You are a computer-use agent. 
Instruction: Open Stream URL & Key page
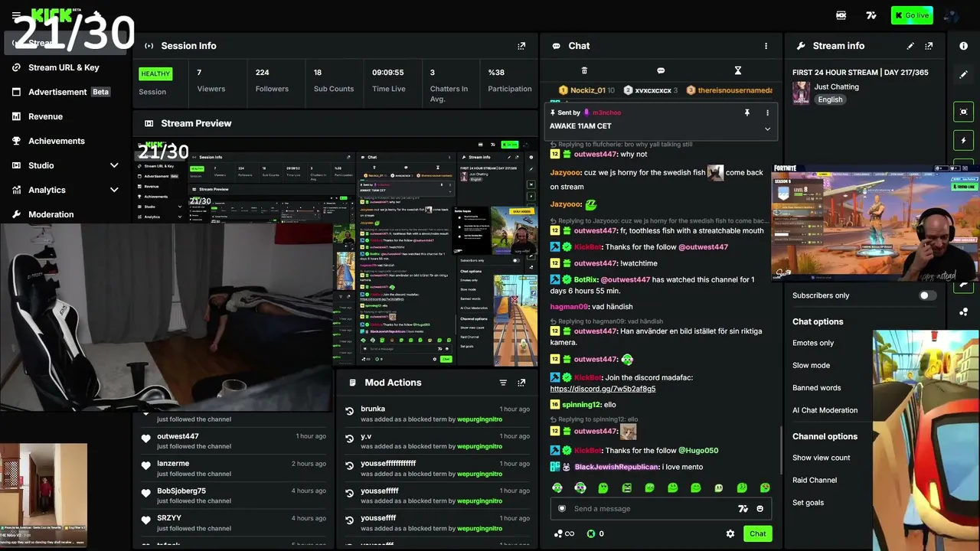(65, 67)
